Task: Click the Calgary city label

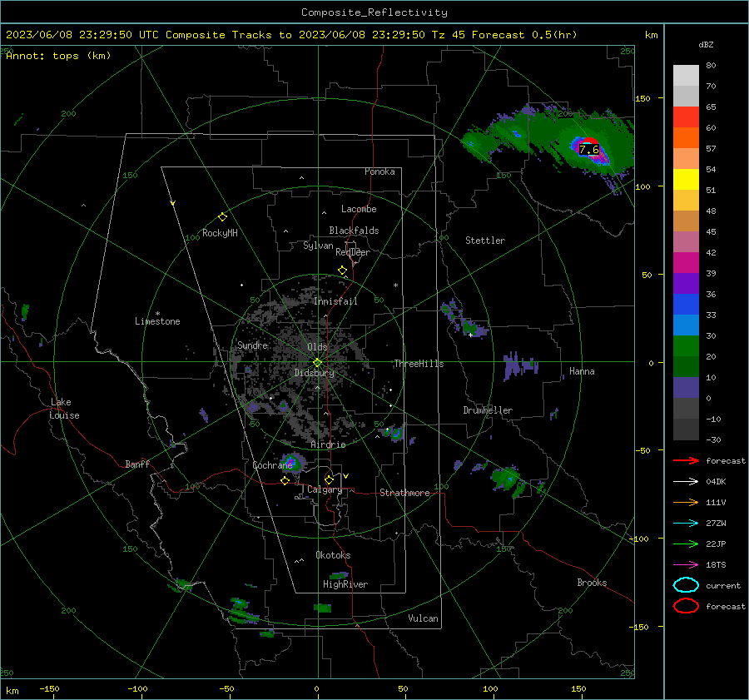Action: (x=325, y=489)
